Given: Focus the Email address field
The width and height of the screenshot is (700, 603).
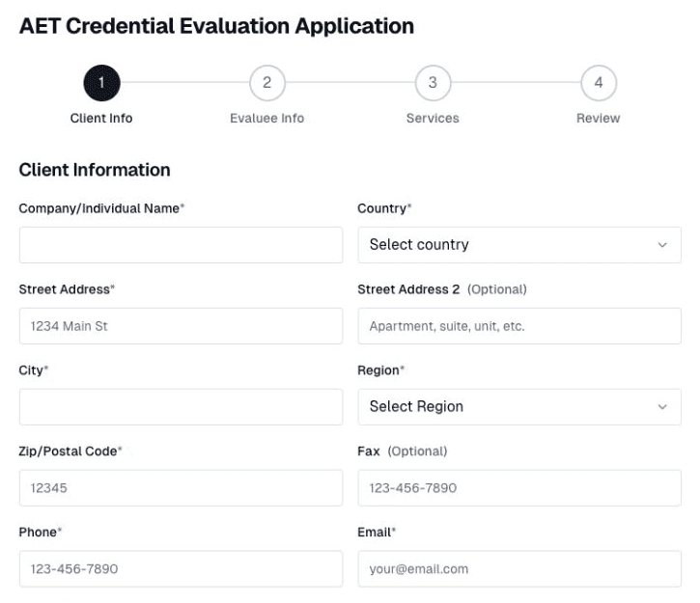Looking at the screenshot, I should click(x=519, y=568).
